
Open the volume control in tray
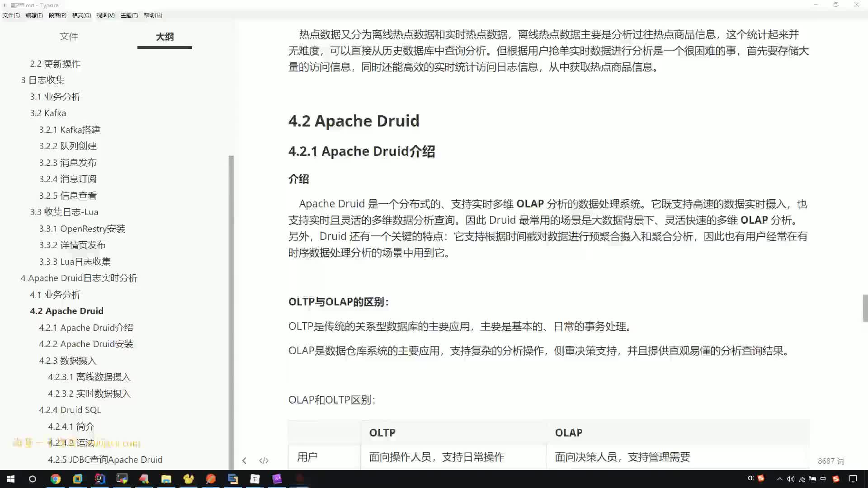click(790, 479)
